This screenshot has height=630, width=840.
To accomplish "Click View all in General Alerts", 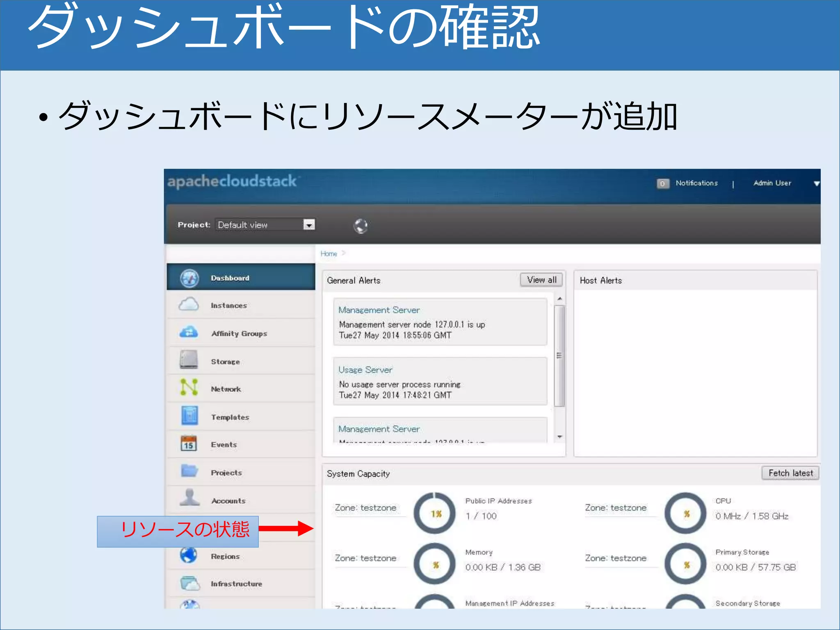I will coord(541,280).
